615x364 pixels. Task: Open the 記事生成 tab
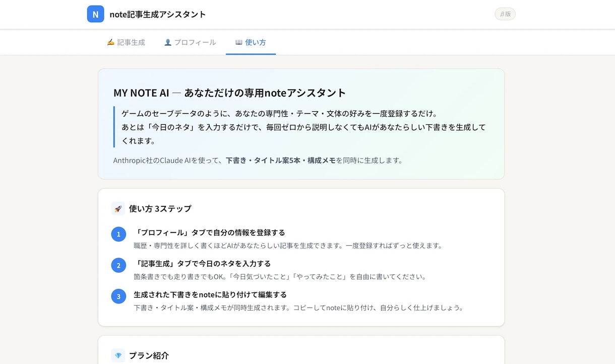point(126,42)
